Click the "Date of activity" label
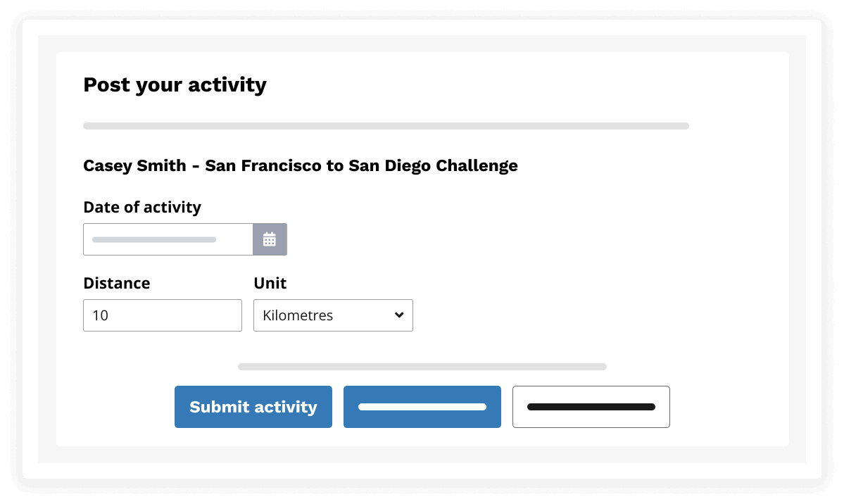Screen dimensions: 844x504 142,207
